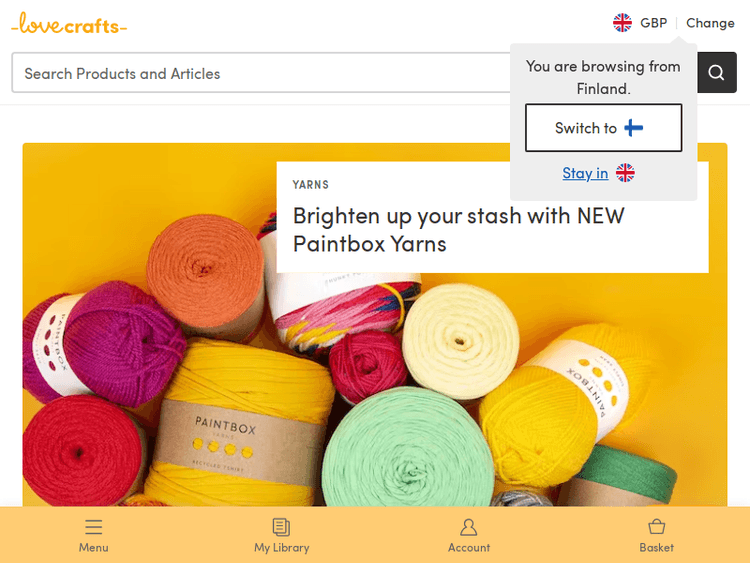Click the magnifier search button
Viewport: 750px width, 563px height.
[x=716, y=73]
